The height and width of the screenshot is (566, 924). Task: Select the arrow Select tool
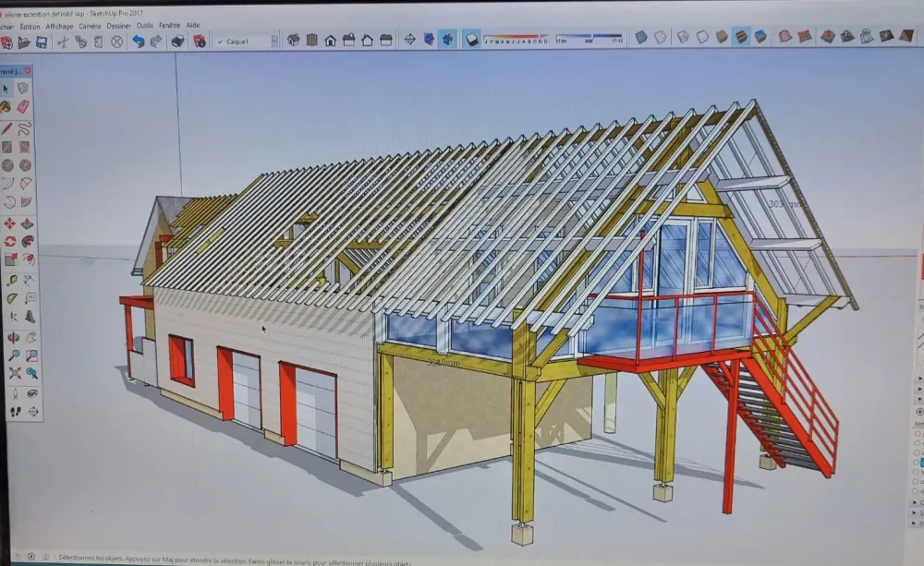tap(7, 89)
